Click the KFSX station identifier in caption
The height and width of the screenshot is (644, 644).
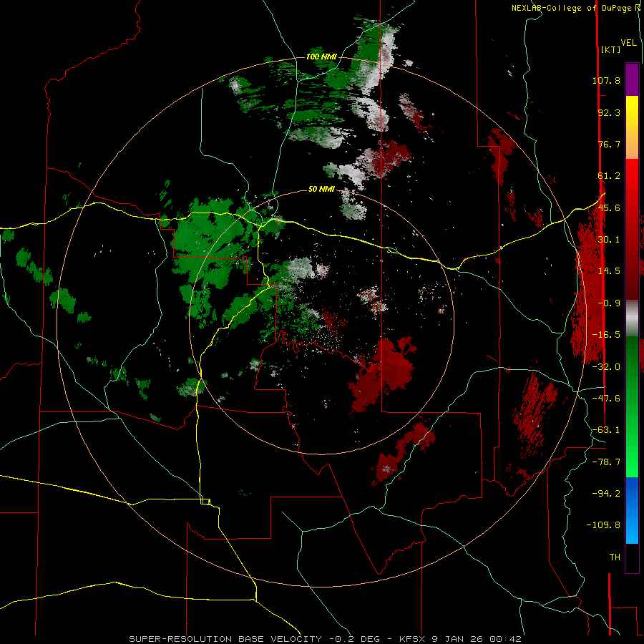411,639
